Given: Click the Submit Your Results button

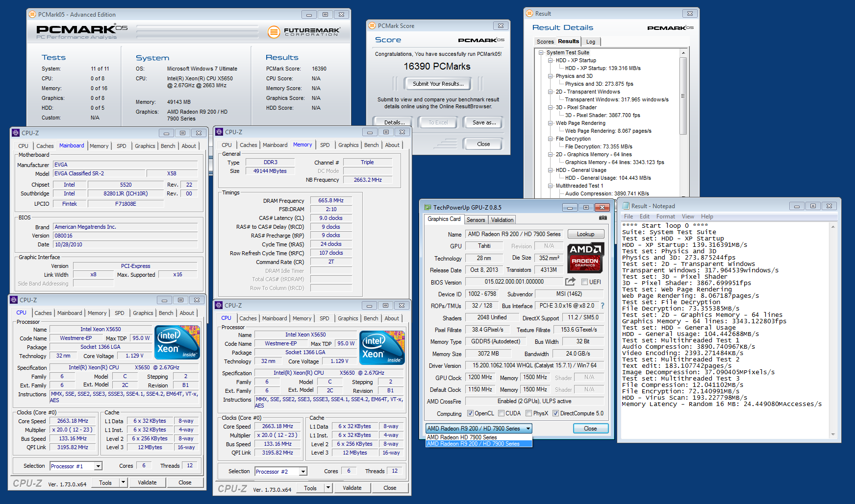Looking at the screenshot, I should click(438, 84).
